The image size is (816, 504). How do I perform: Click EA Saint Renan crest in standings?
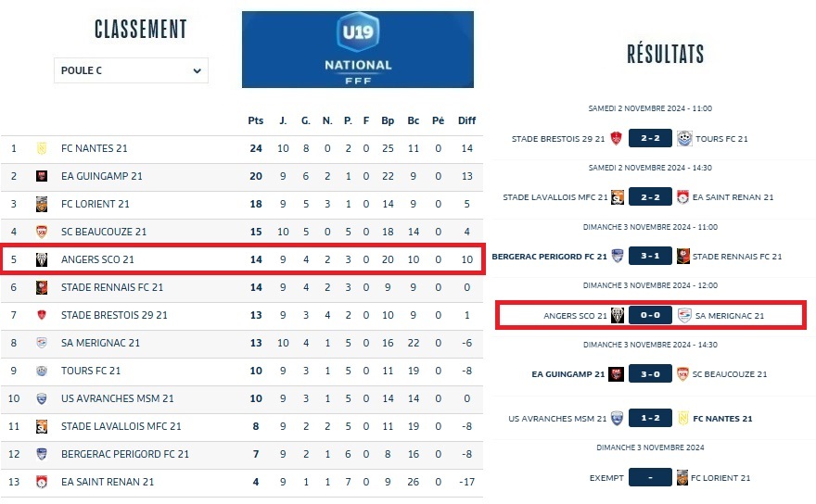pyautogui.click(x=42, y=482)
